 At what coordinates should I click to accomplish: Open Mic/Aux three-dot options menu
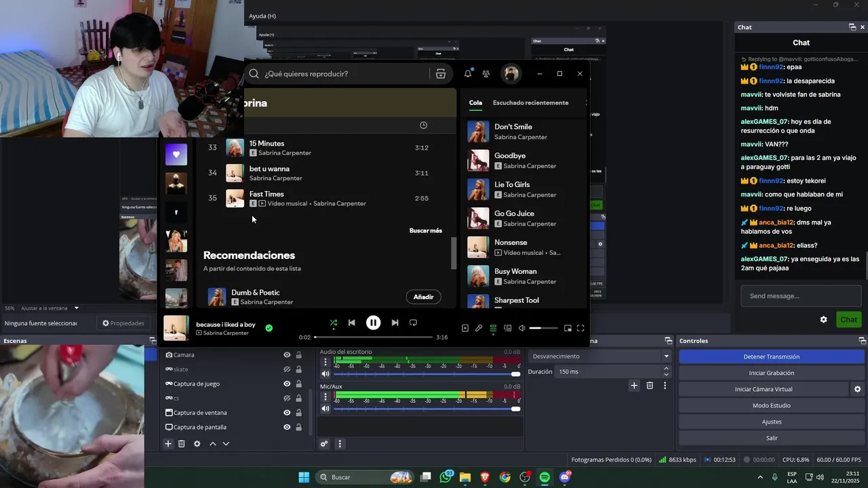(x=325, y=396)
